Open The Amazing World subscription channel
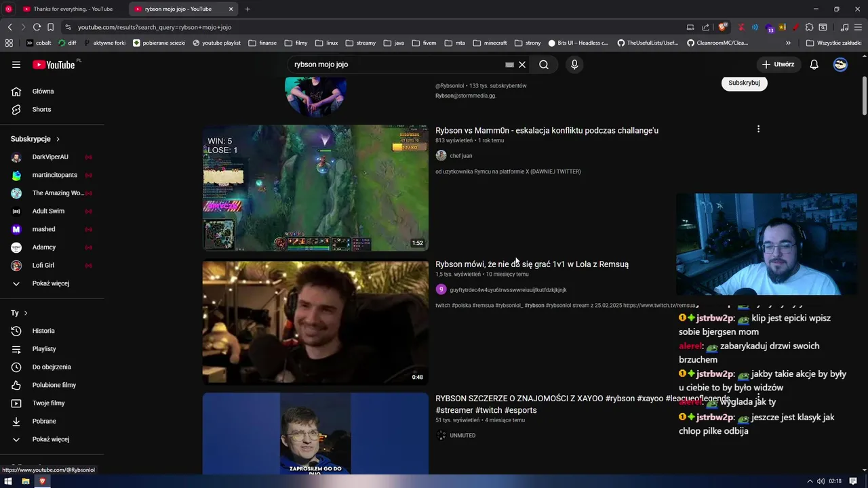Viewport: 868px width, 488px height. pyautogui.click(x=57, y=193)
